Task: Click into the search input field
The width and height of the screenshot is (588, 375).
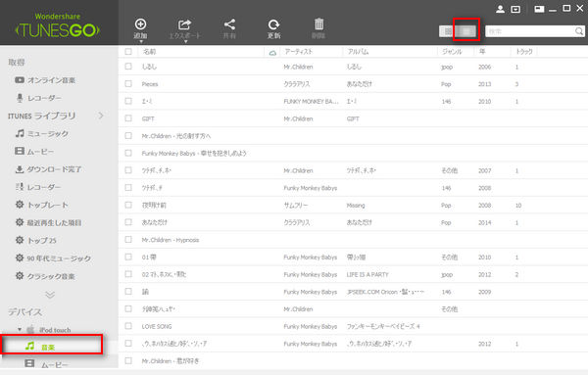Action: click(x=529, y=31)
